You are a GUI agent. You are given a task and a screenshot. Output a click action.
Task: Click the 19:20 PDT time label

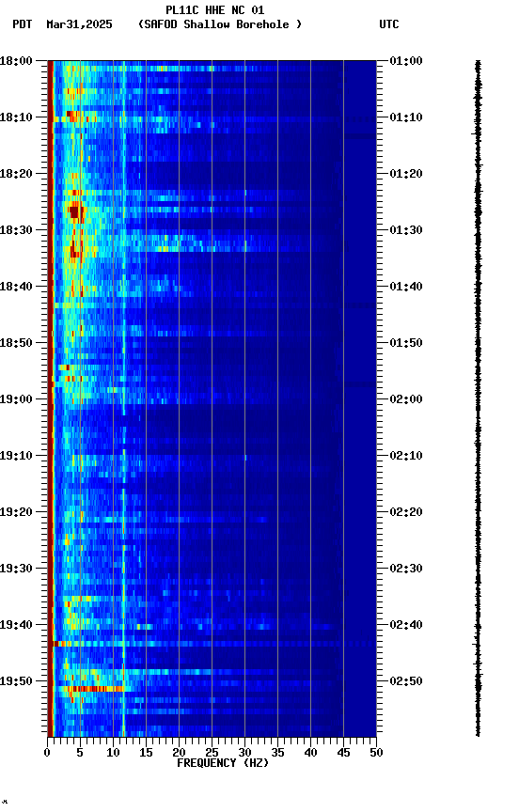(16, 513)
